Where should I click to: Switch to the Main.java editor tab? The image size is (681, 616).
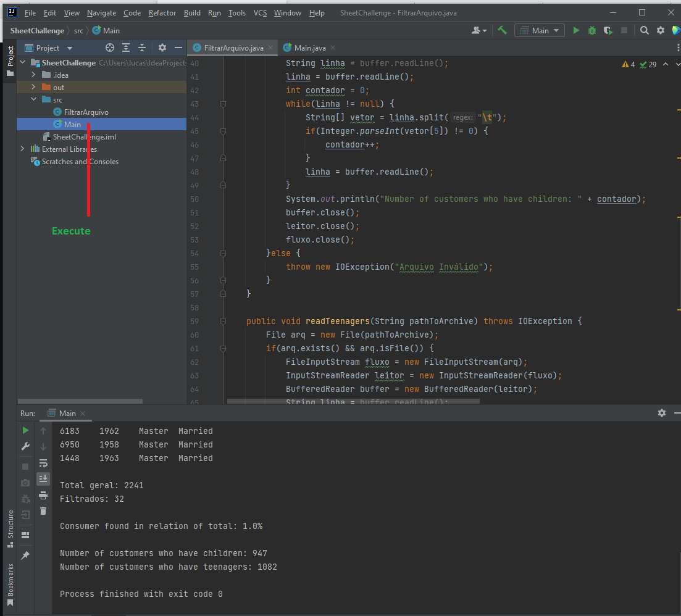click(x=309, y=48)
